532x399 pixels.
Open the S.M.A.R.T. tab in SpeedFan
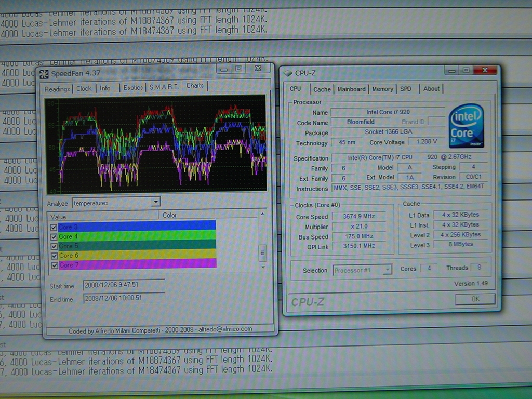tap(164, 87)
